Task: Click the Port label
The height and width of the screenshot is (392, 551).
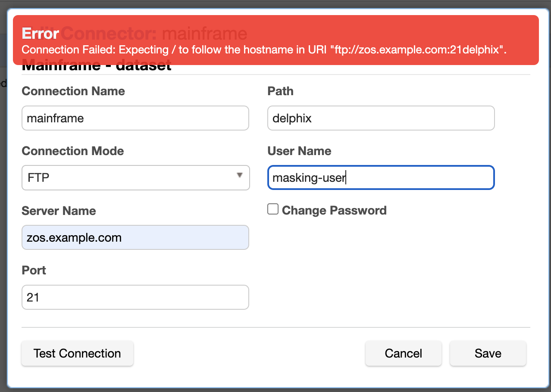Action: click(x=34, y=271)
